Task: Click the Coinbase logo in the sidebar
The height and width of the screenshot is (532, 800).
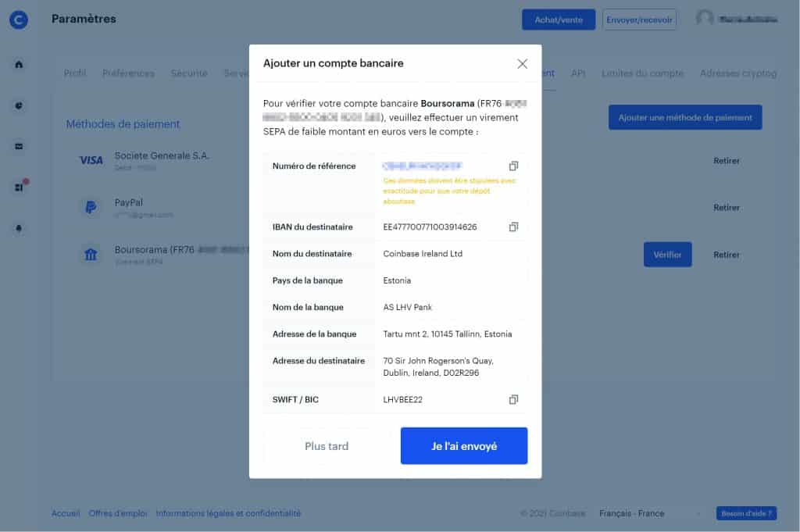Action: (x=18, y=20)
